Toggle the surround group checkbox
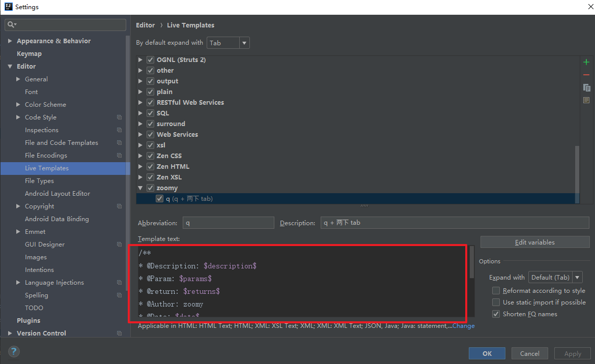The height and width of the screenshot is (364, 595). click(150, 124)
